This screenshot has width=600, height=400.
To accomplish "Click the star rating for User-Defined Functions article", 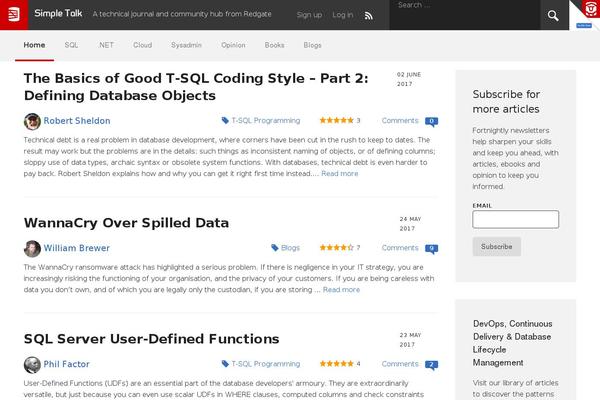I will 336,363.
